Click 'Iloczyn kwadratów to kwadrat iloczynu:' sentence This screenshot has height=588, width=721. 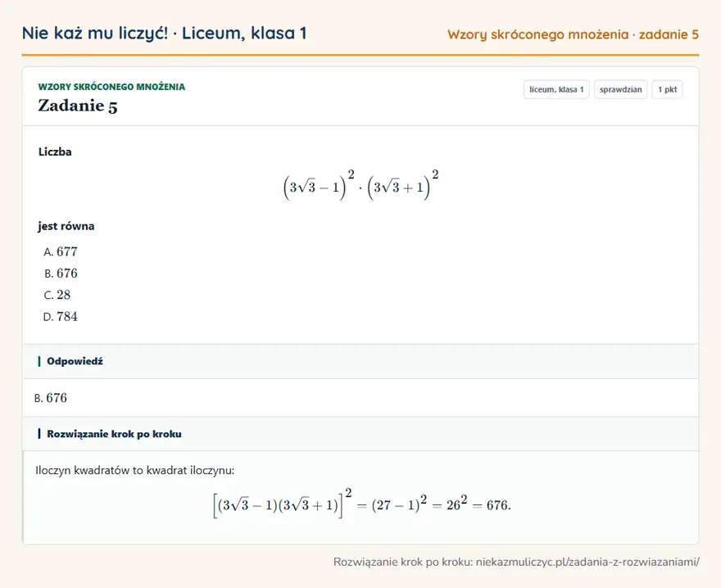pyautogui.click(x=134, y=470)
